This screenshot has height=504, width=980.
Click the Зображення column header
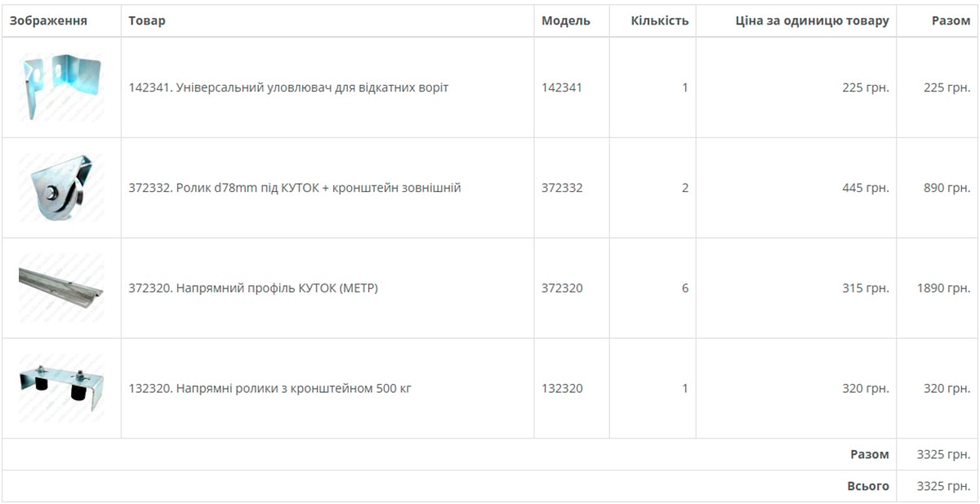[x=48, y=21]
